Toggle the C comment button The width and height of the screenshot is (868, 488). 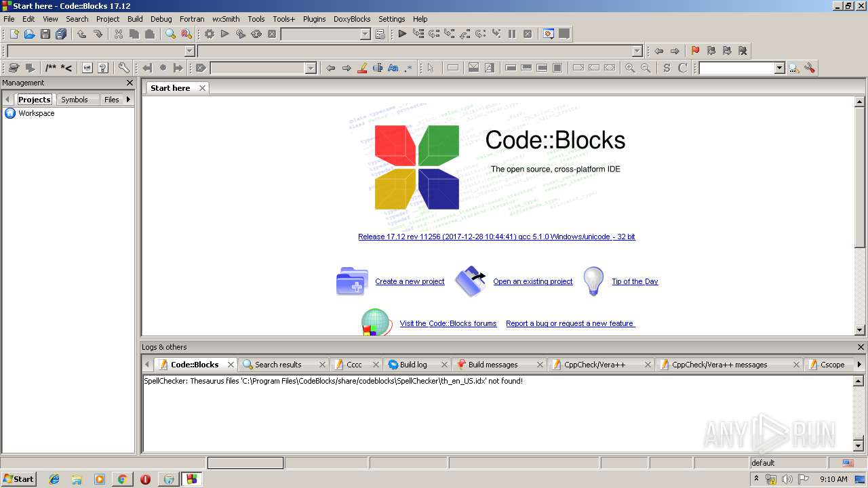682,68
